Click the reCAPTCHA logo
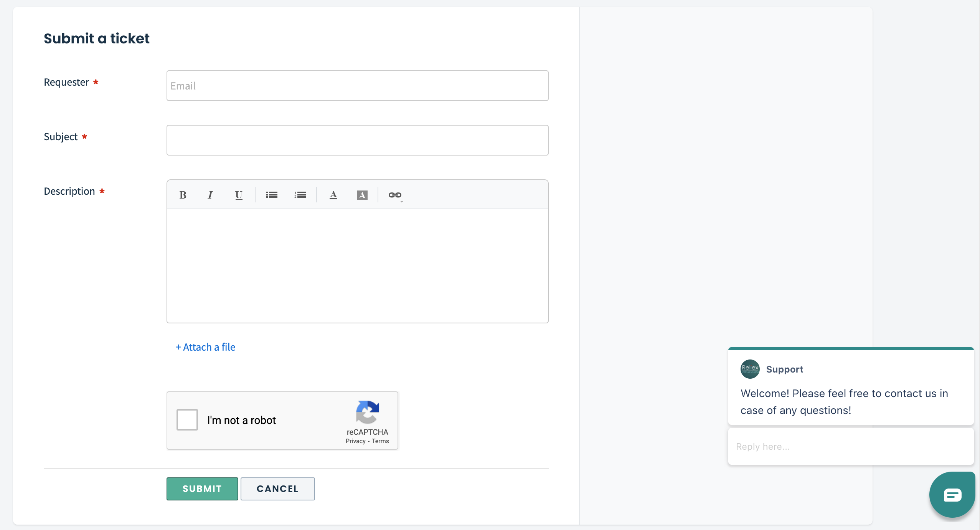Screen dimensions: 980x530 [x=367, y=412]
